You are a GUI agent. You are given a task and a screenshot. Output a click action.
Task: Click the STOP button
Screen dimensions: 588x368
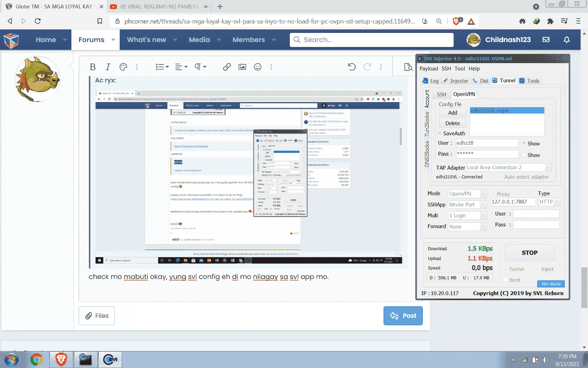pyautogui.click(x=530, y=253)
